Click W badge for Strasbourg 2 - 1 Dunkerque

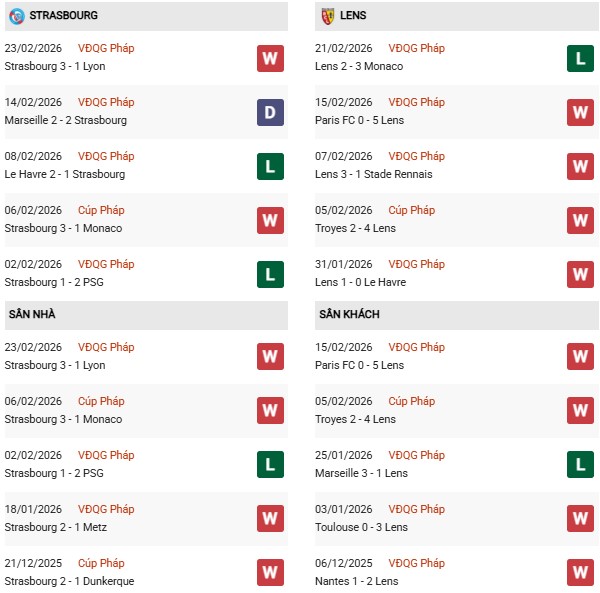coord(270,573)
